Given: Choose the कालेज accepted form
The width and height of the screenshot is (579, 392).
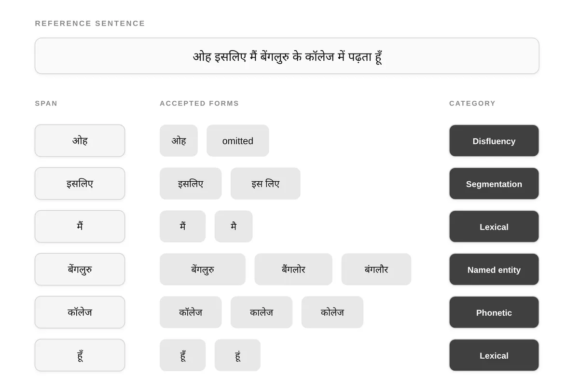Looking at the screenshot, I should [x=262, y=312].
